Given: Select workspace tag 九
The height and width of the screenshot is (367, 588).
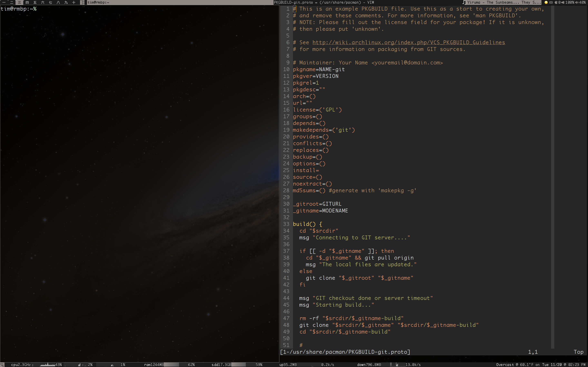Looking at the screenshot, I should 66,2.
